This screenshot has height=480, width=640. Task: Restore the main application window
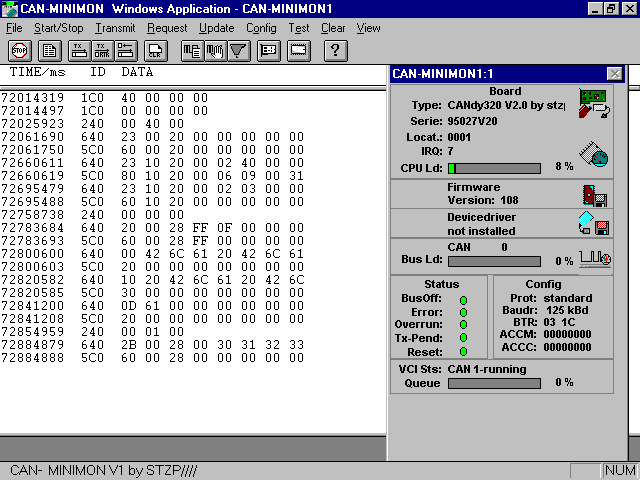pyautogui.click(x=611, y=9)
